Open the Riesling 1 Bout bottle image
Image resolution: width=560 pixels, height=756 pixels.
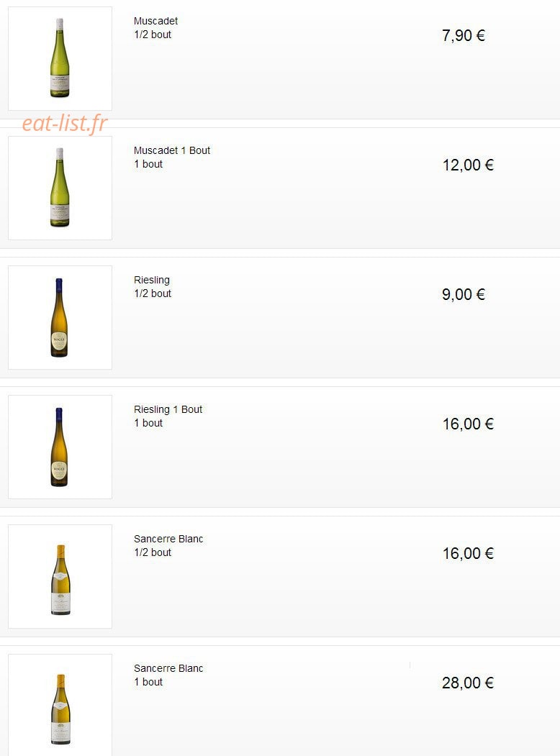click(x=60, y=447)
